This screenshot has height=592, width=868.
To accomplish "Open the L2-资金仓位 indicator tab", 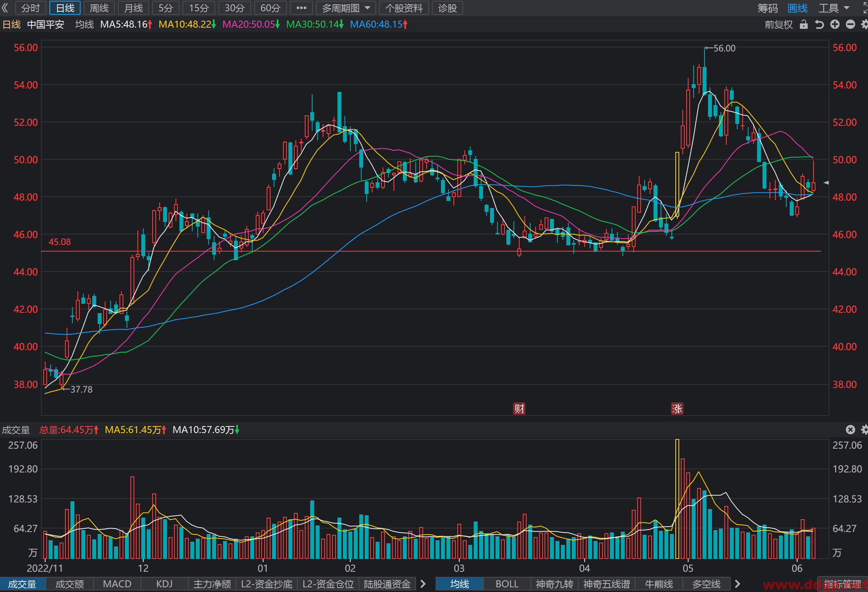I will pyautogui.click(x=328, y=584).
